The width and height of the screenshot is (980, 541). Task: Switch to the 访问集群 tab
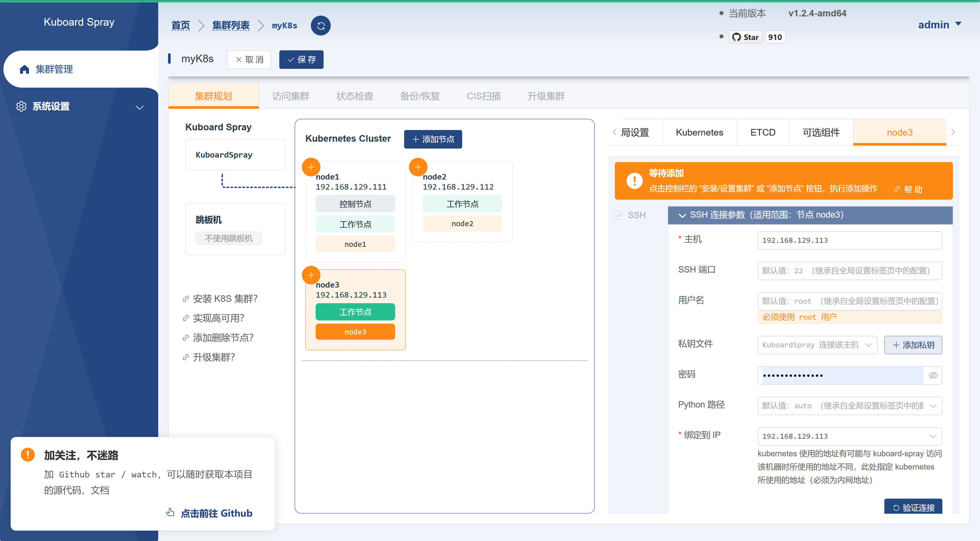click(291, 96)
